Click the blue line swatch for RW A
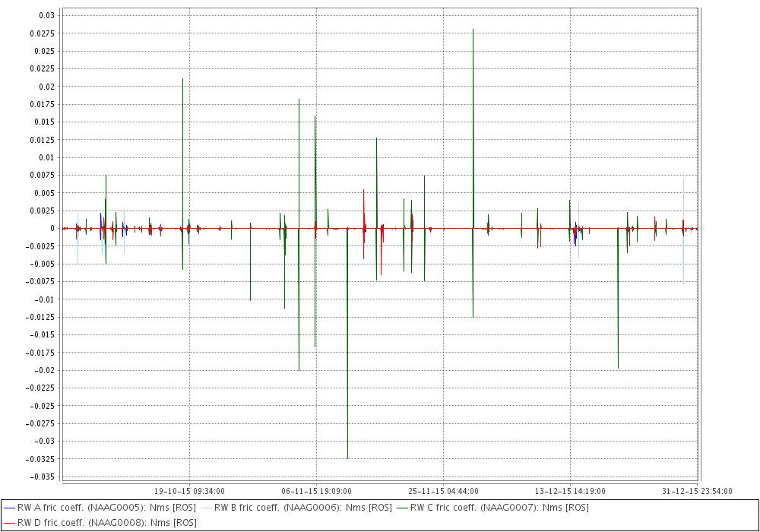Image resolution: width=760 pixels, height=532 pixels. 9,508
